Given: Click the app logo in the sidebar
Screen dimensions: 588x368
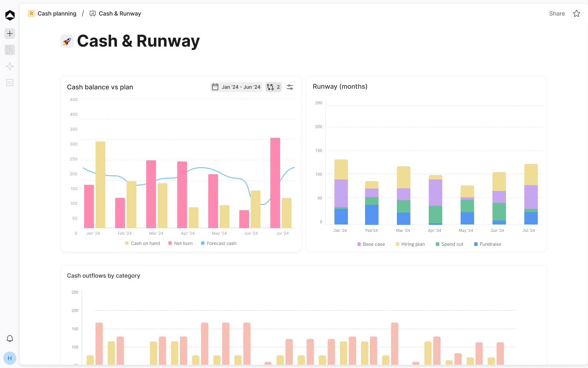Looking at the screenshot, I should 10,15.
